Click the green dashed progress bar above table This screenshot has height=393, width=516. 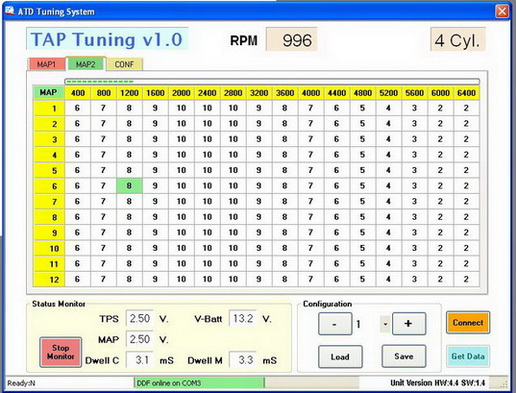[x=272, y=82]
